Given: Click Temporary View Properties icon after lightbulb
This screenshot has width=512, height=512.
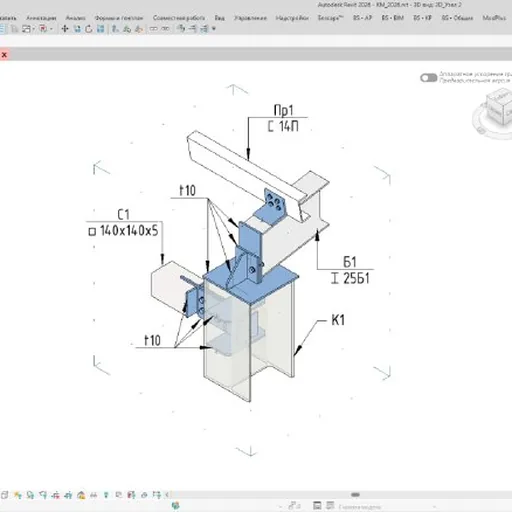Looking at the screenshot, I should point(119,495).
